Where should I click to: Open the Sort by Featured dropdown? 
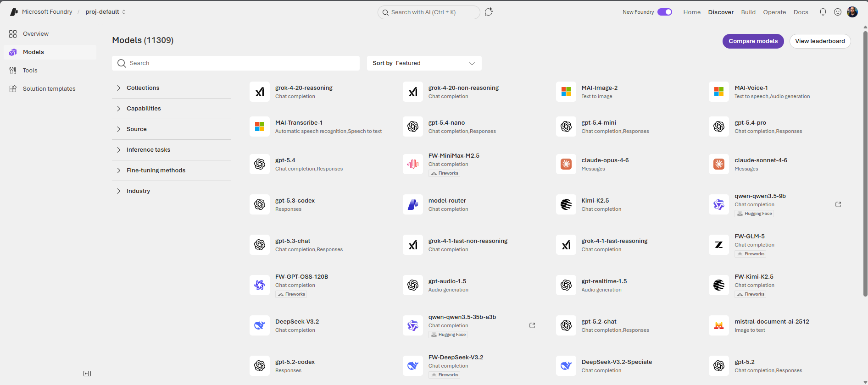(424, 63)
